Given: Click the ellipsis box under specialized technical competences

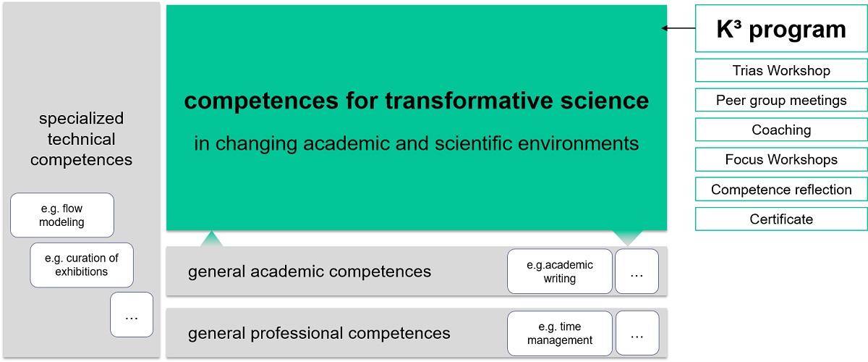Looking at the screenshot, I should click(x=132, y=314).
